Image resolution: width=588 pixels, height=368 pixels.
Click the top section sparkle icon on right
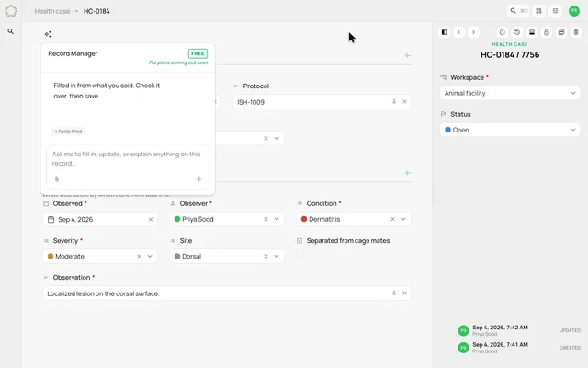(x=407, y=55)
